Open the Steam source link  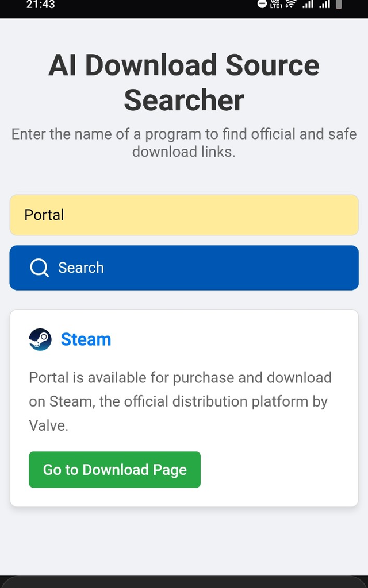pyautogui.click(x=86, y=339)
